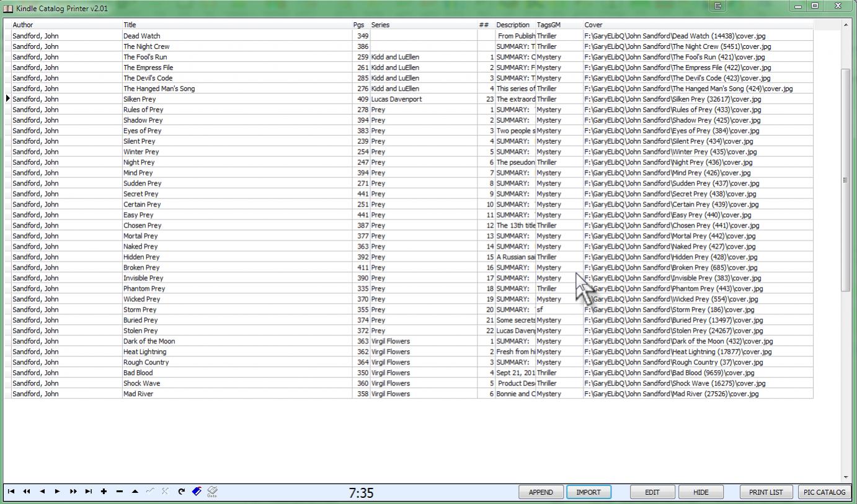Select the 'The Night Crew' title cell
The width and height of the screenshot is (857, 504).
click(237, 46)
